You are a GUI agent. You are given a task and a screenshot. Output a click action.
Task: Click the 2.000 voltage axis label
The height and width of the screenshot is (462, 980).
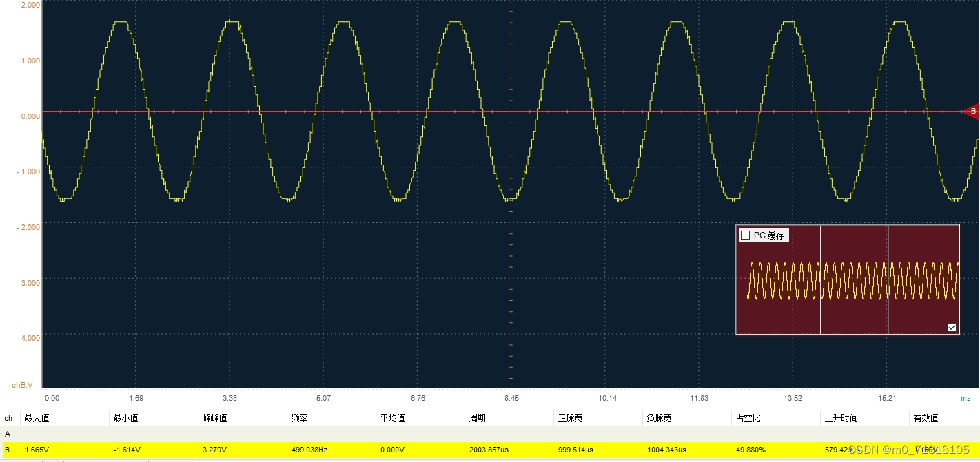30,4
